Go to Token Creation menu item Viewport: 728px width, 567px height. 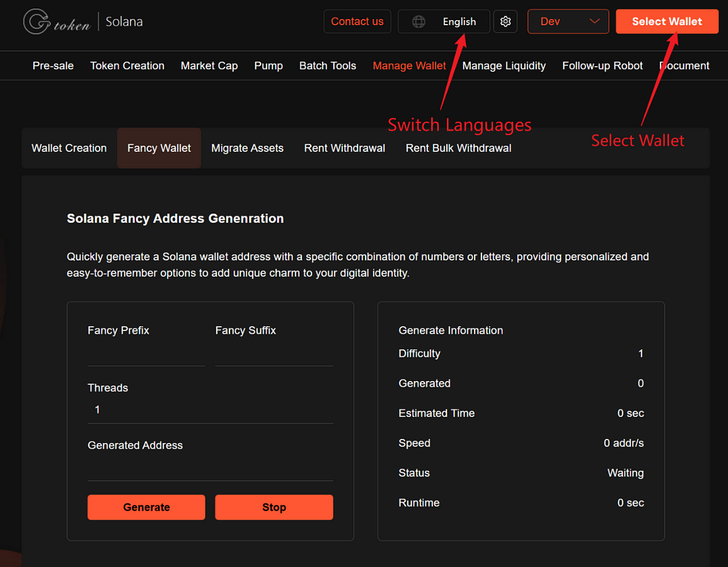127,66
